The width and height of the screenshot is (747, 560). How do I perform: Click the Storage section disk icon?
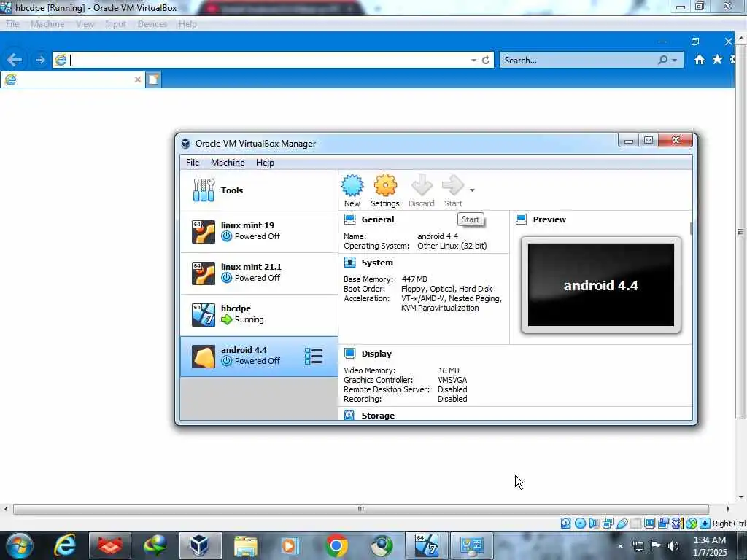pyautogui.click(x=349, y=415)
